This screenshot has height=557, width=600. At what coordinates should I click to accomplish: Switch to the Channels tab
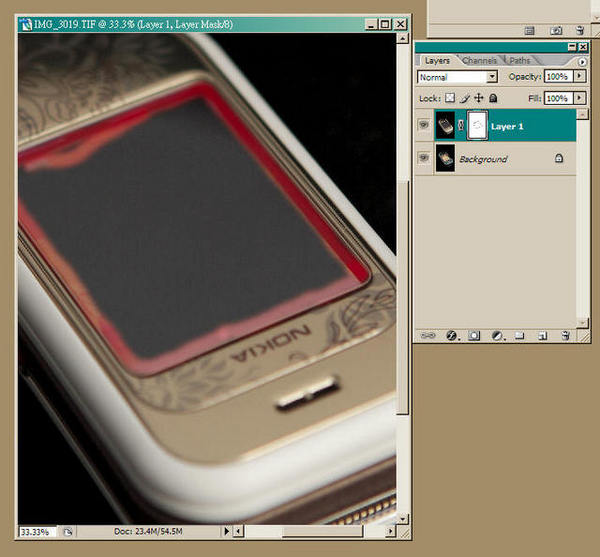[479, 60]
